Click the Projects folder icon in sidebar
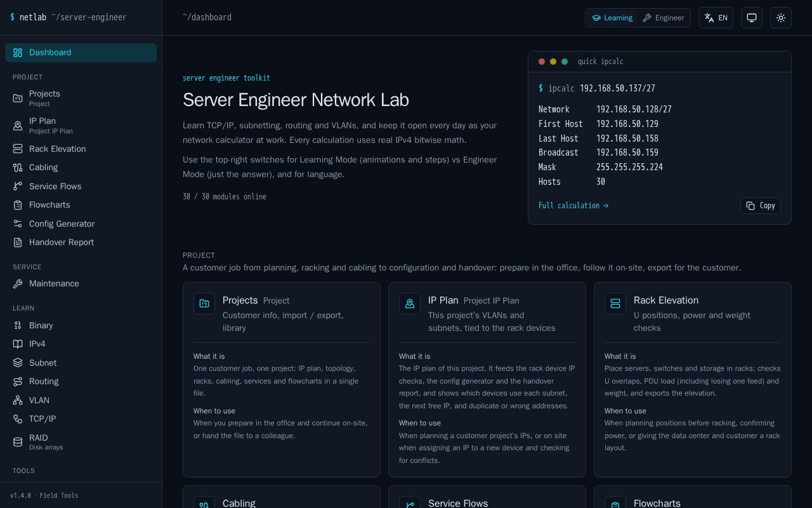This screenshot has width=812, height=508. pyautogui.click(x=18, y=98)
